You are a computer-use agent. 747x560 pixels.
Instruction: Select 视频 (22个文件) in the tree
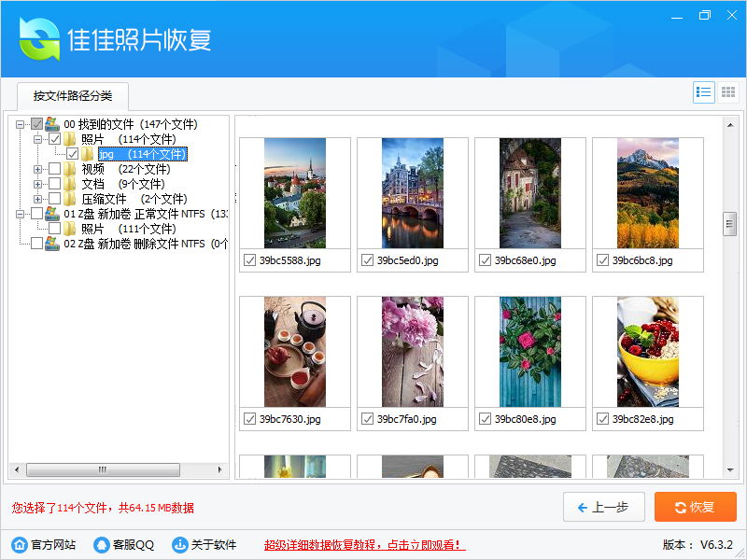pos(126,169)
